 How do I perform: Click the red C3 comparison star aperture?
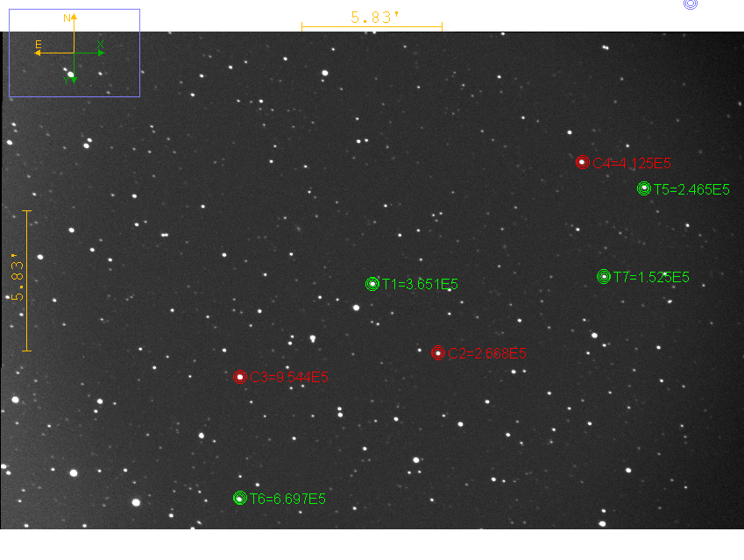239,377
